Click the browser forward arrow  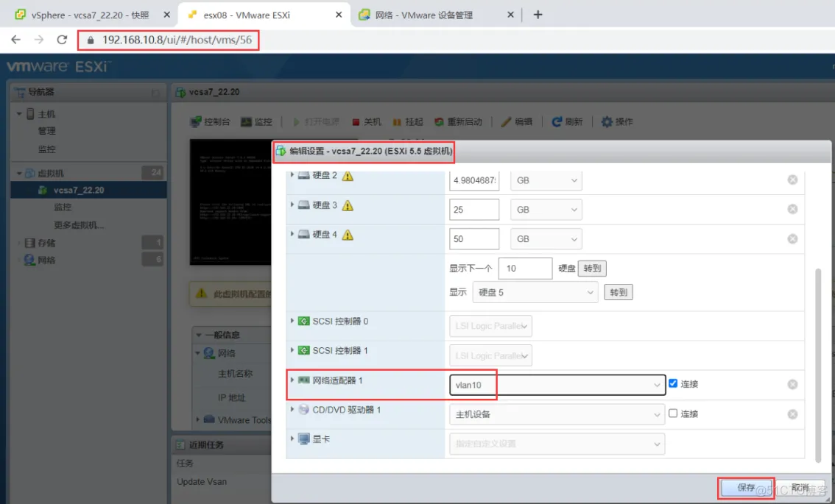tap(39, 40)
